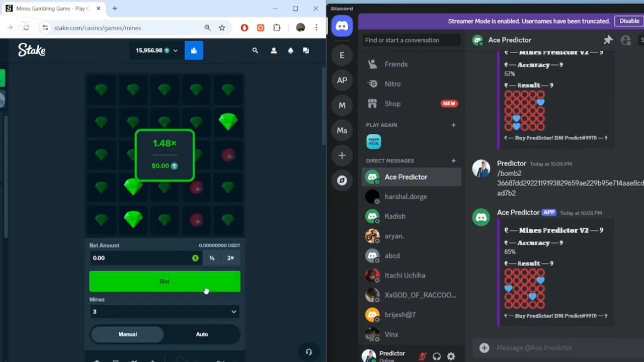Click the 1.48× multiplier text
Image resolution: width=644 pixels, height=362 pixels.
coord(165,143)
